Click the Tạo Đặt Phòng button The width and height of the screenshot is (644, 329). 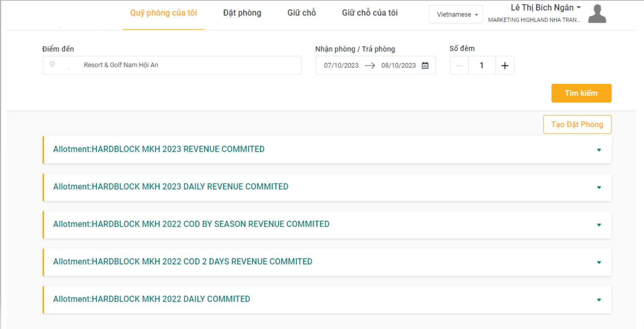click(577, 124)
